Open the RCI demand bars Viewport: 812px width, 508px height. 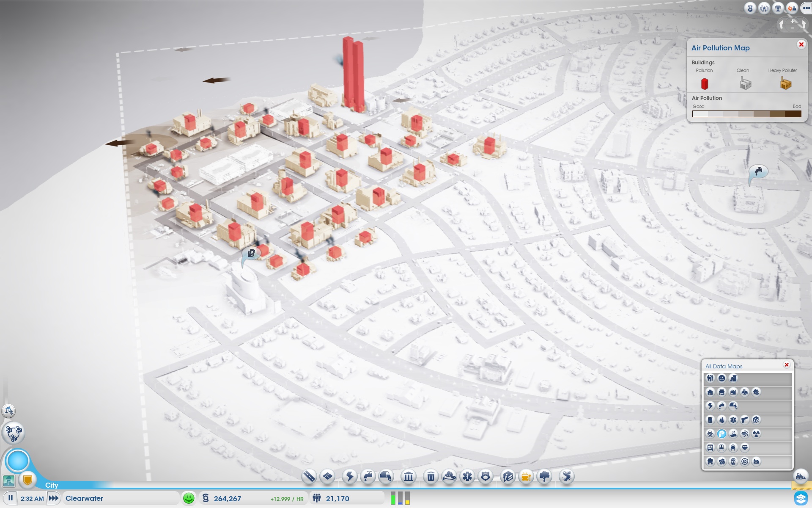click(400, 498)
